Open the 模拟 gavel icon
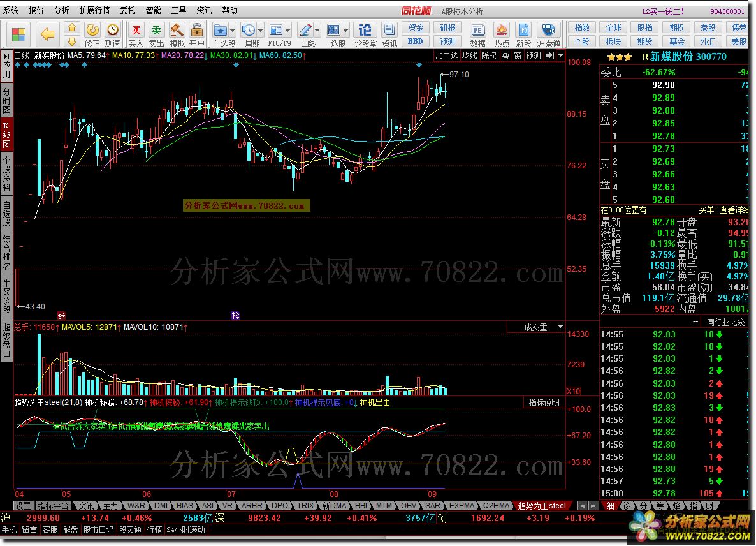Viewport: 756px width, 546px height. tap(177, 30)
